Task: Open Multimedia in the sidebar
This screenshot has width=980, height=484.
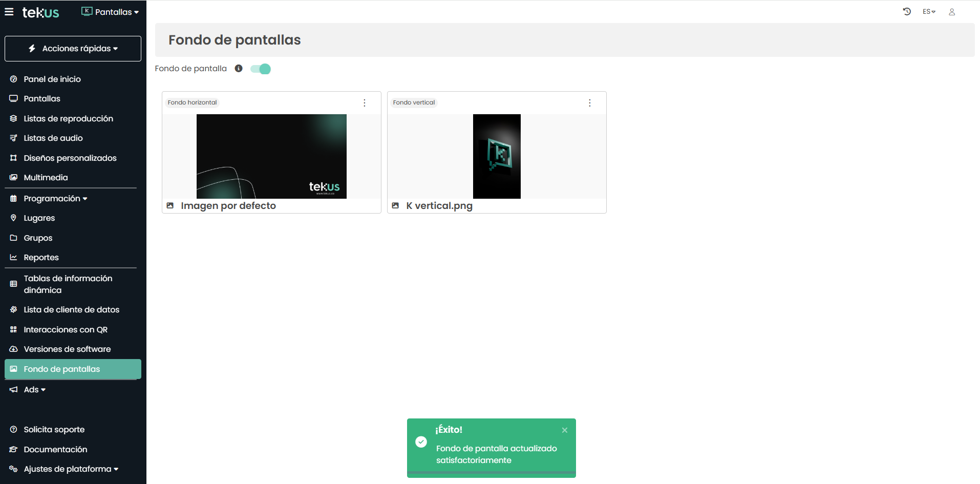Action: click(x=46, y=178)
